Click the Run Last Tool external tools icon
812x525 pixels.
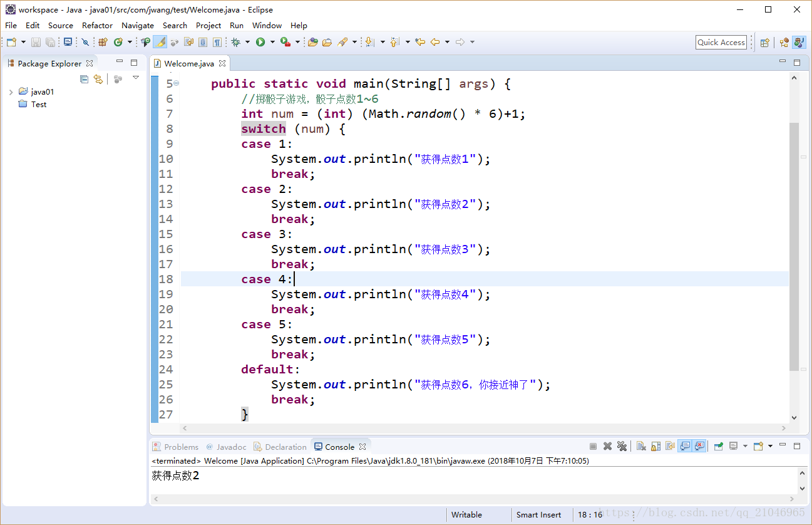point(285,42)
